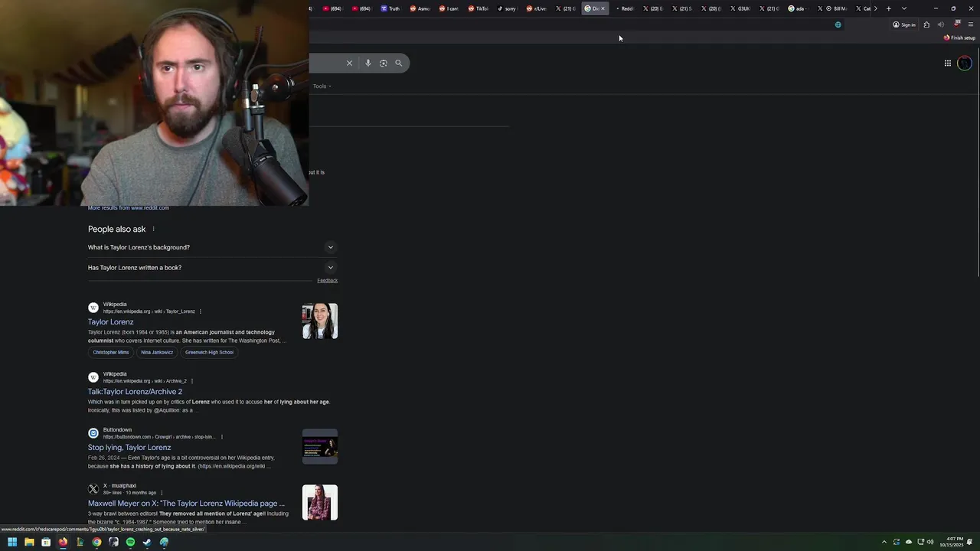Open the Google apps grid icon
Image resolution: width=980 pixels, height=551 pixels.
[947, 64]
